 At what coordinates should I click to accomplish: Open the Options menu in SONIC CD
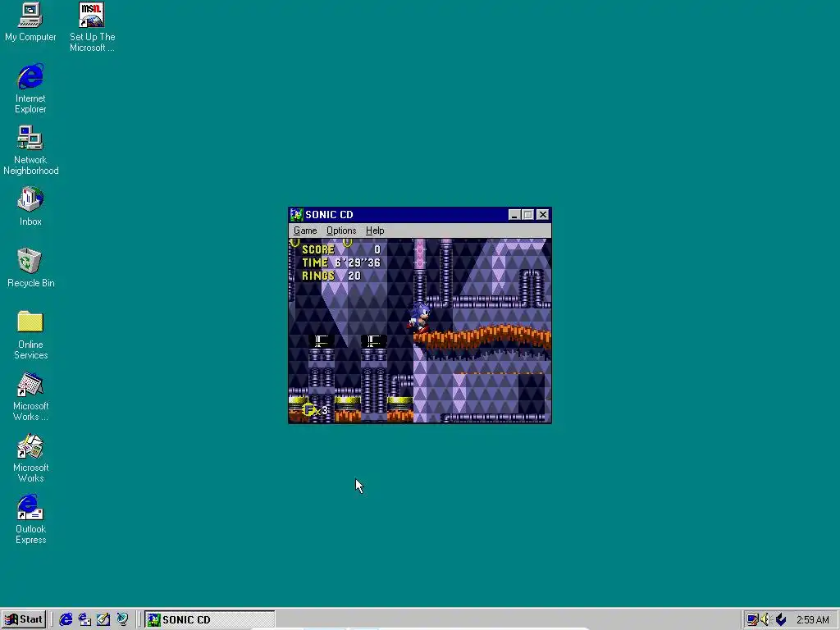341,231
